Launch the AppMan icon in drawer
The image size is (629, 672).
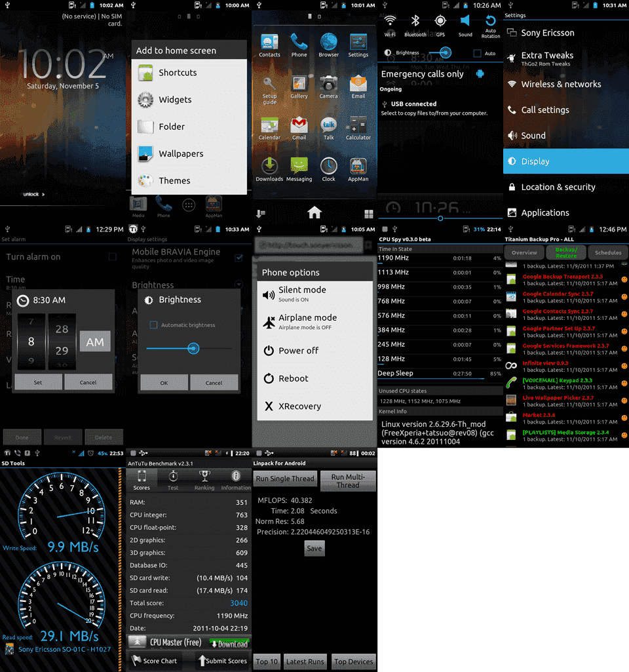358,170
